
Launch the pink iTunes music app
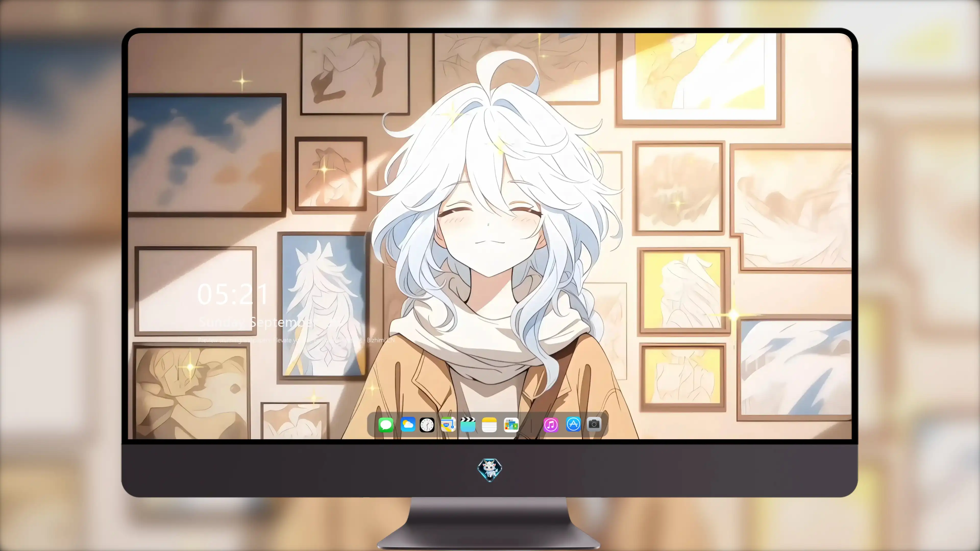click(x=551, y=425)
